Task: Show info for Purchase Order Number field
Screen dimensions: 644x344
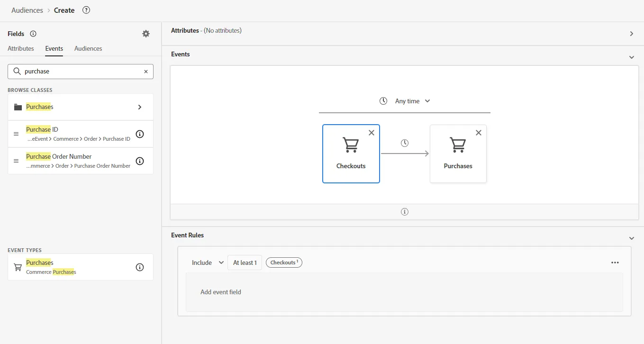Action: (140, 161)
